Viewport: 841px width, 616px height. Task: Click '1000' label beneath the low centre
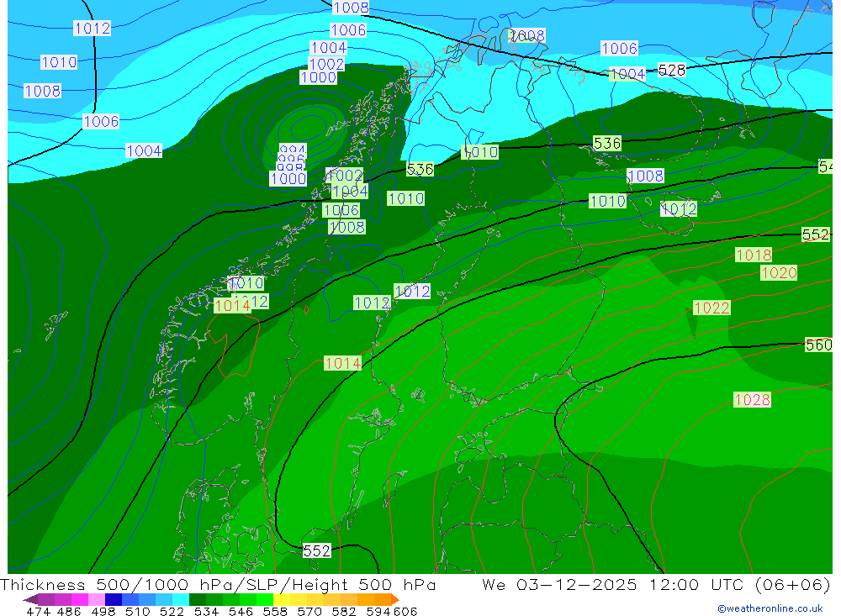[288, 178]
